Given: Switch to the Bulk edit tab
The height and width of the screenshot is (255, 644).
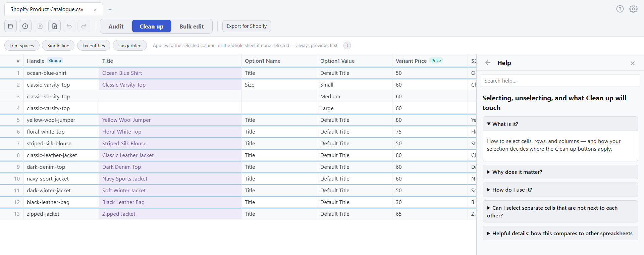Looking at the screenshot, I should click(x=192, y=26).
